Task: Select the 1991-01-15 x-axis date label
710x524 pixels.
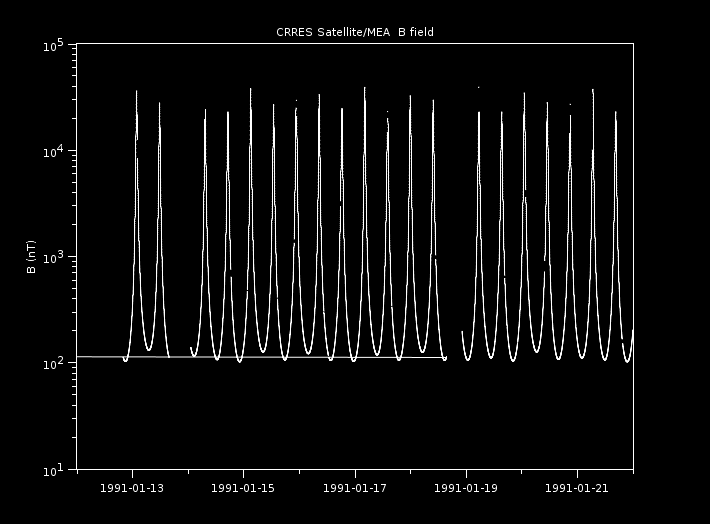Action: pyautogui.click(x=244, y=488)
